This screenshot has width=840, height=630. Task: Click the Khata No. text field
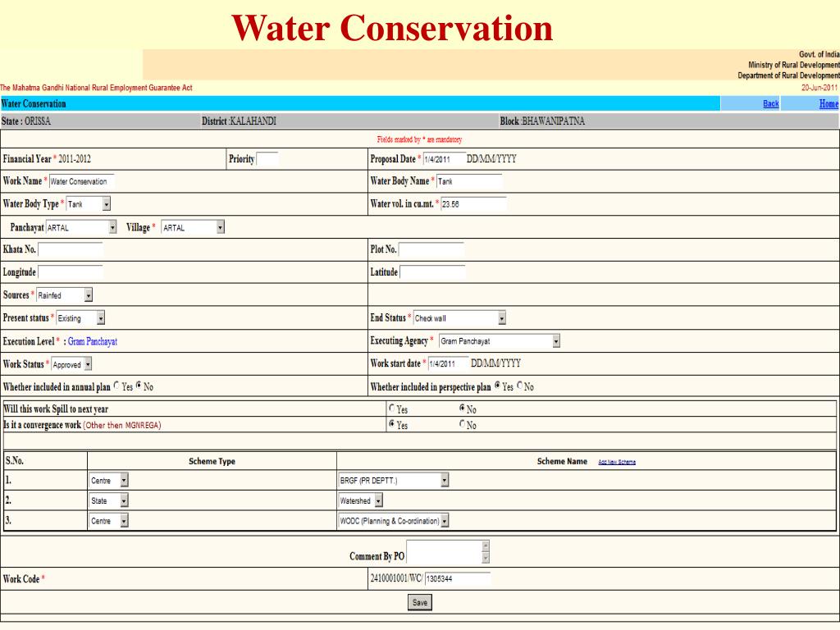coord(71,249)
